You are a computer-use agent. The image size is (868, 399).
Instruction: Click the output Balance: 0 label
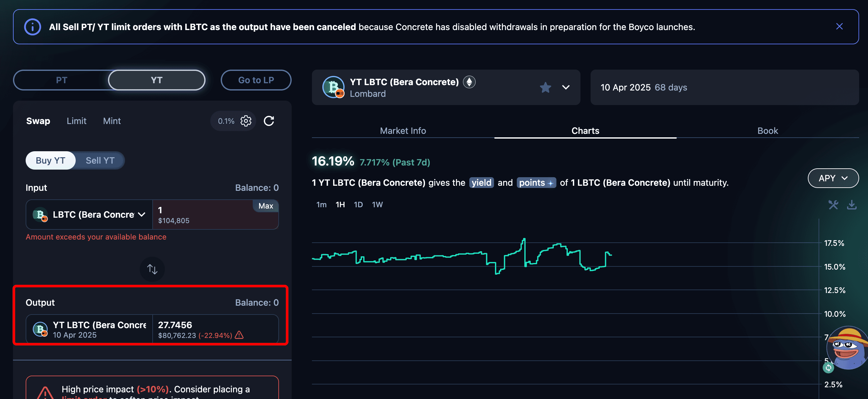[x=257, y=302]
